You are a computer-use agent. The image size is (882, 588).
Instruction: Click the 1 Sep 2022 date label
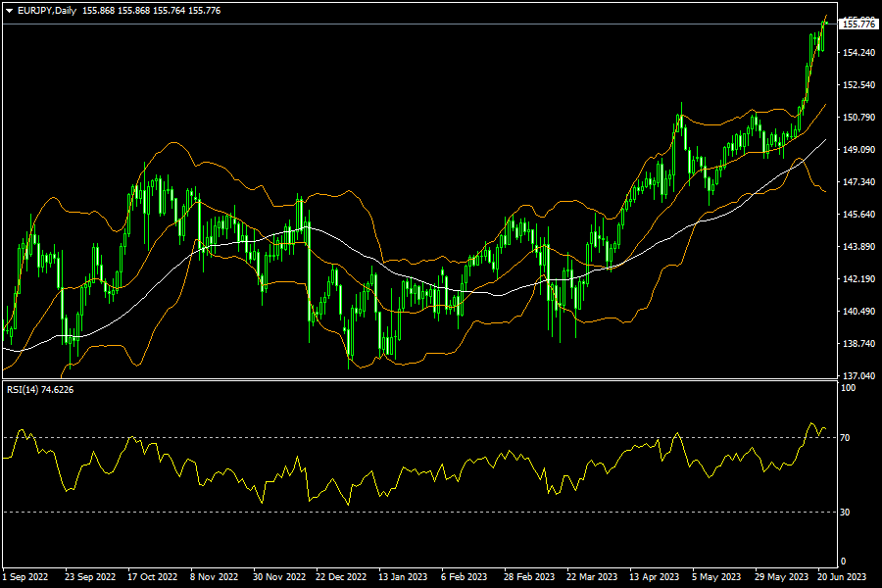click(x=25, y=577)
